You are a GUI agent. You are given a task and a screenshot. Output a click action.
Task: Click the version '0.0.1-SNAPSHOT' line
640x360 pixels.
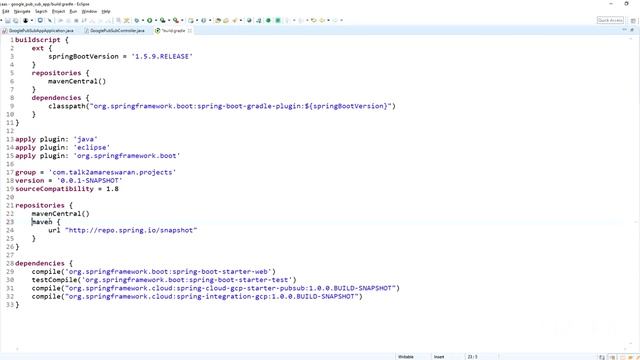point(69,180)
